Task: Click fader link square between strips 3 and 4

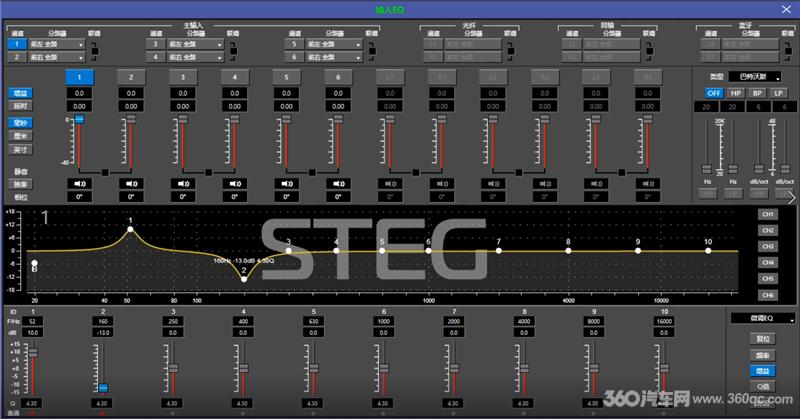Action: [x=209, y=172]
